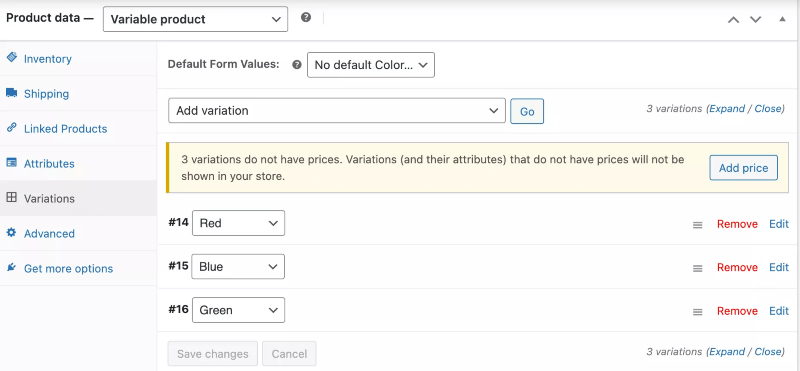Viewport: 800px width, 371px height.
Task: Edit variation #15 Blue
Action: pos(779,267)
